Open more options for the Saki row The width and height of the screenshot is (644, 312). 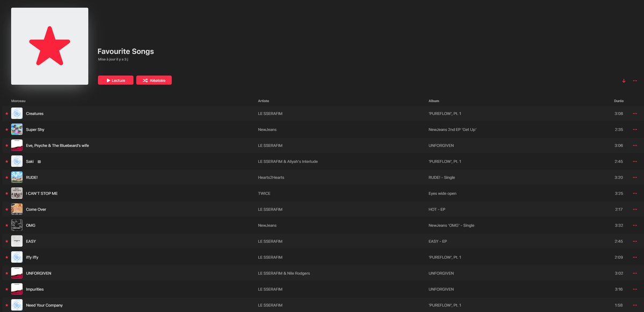point(635,161)
